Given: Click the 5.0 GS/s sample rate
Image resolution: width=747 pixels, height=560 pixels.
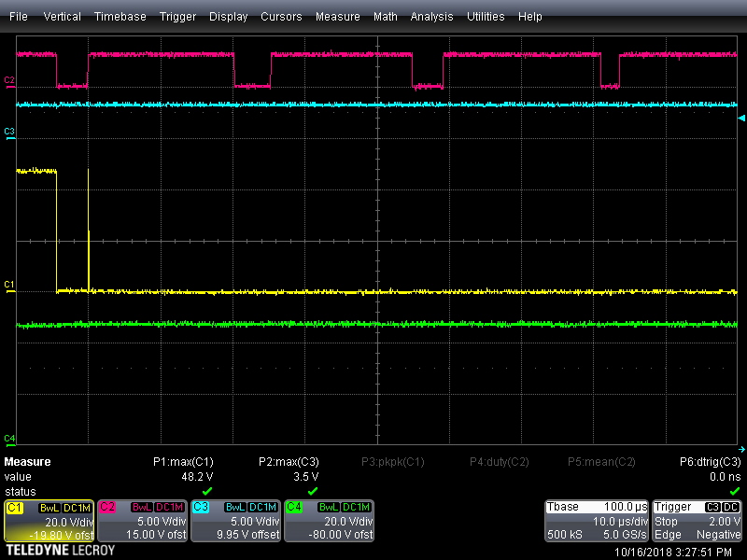Looking at the screenshot, I should point(625,535).
